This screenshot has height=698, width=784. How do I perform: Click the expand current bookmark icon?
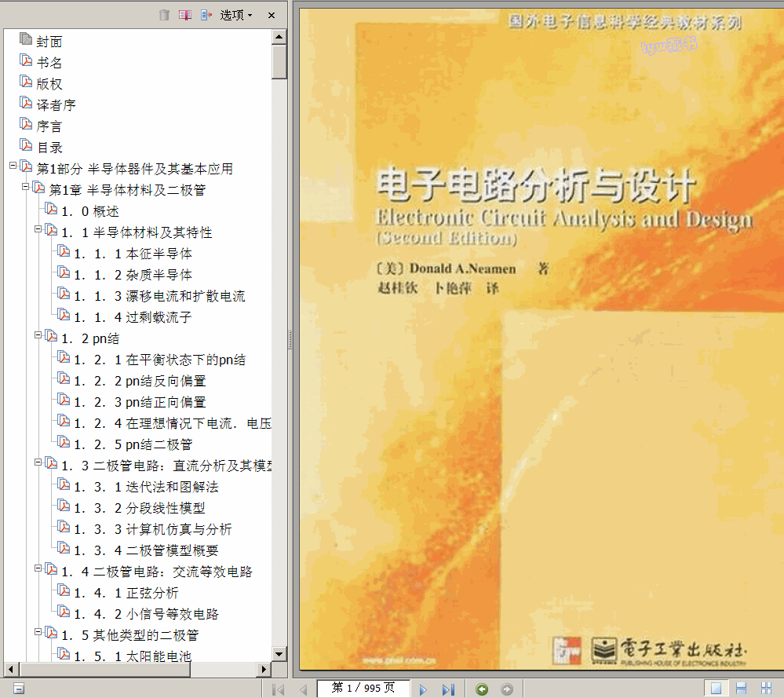point(206,15)
